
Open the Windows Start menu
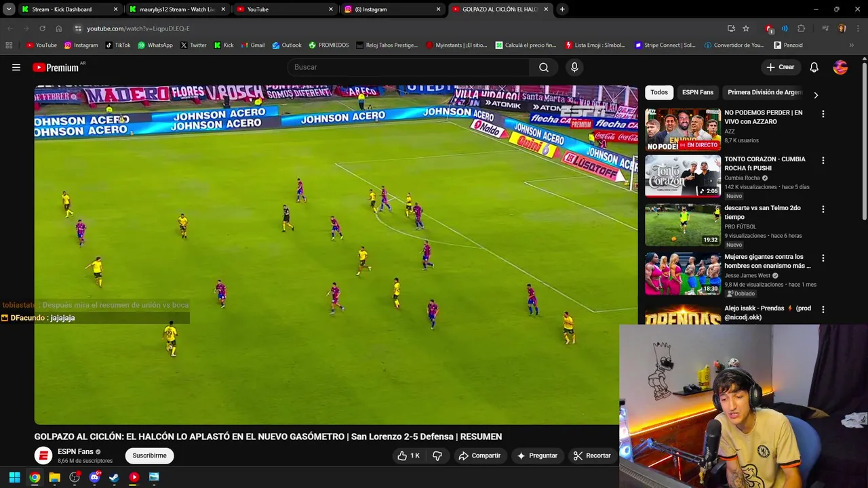(14, 477)
